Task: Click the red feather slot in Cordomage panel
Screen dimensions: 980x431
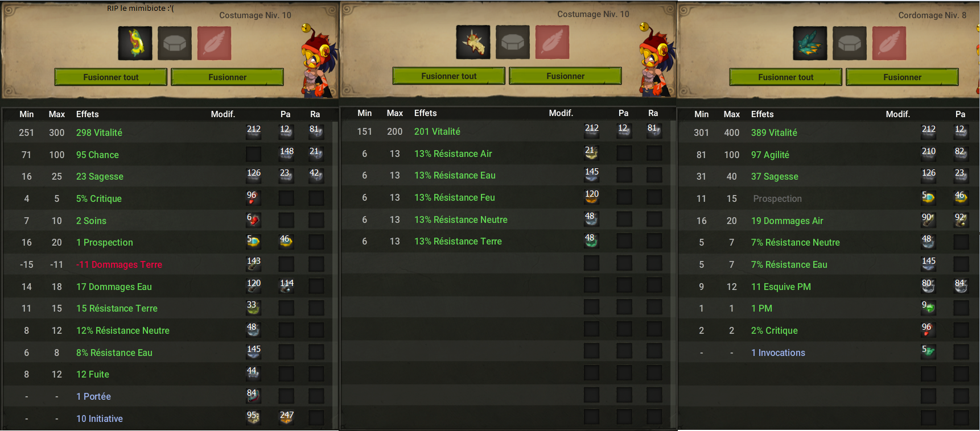Action: click(889, 43)
